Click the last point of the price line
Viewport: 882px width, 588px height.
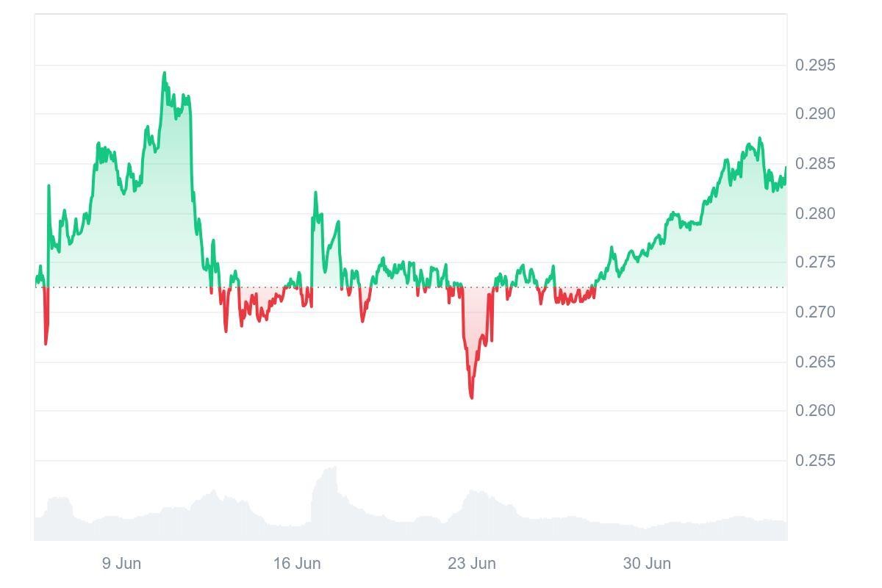tap(785, 168)
